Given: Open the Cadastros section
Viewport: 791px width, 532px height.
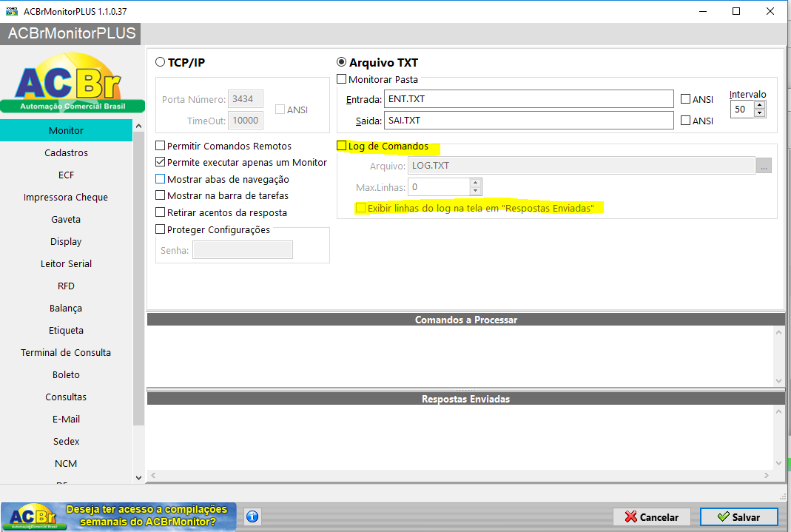Looking at the screenshot, I should tap(66, 152).
